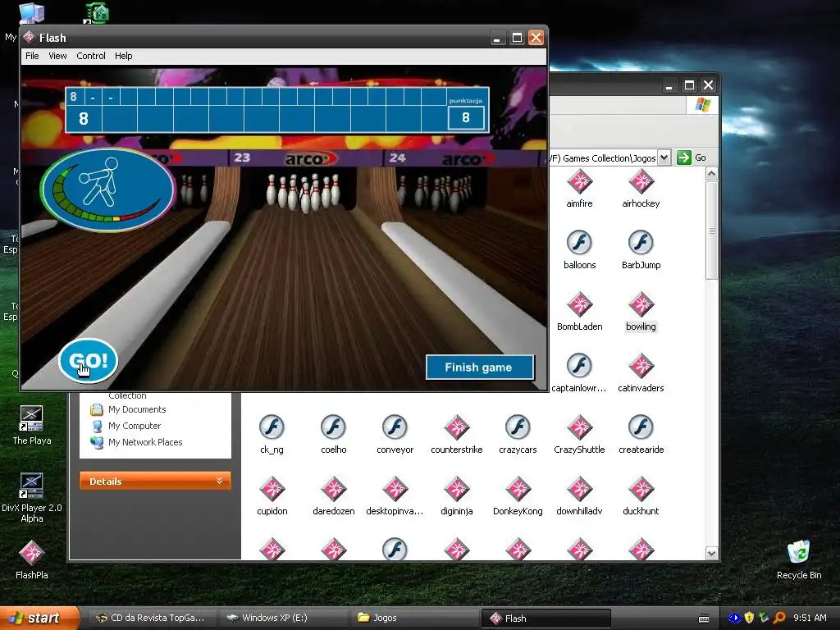840x630 pixels.
Task: Switch to Windows XP (E:) taskbar item
Action: coord(282,618)
